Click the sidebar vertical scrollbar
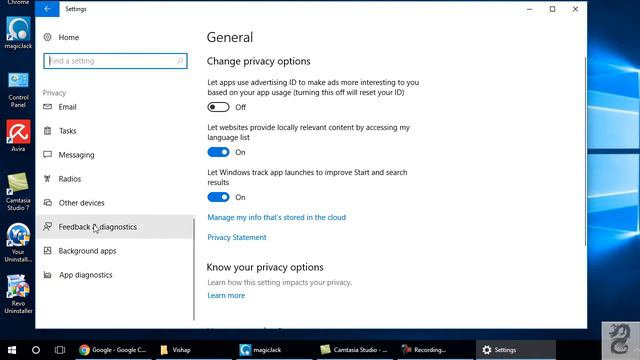Screen dimensions: 640x360 [194, 269]
